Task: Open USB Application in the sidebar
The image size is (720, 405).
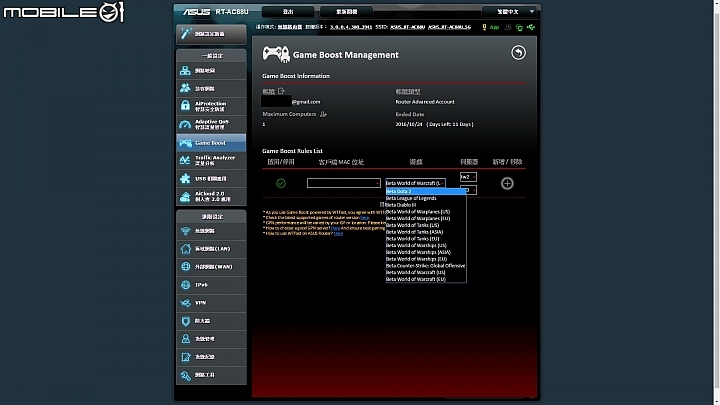Action: 211,179
